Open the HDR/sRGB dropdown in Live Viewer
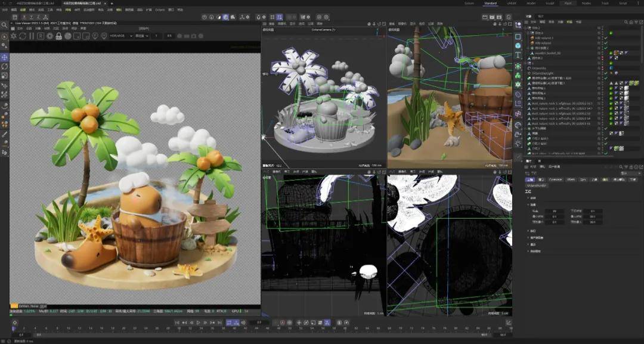The width and height of the screenshot is (644, 344). coord(120,36)
